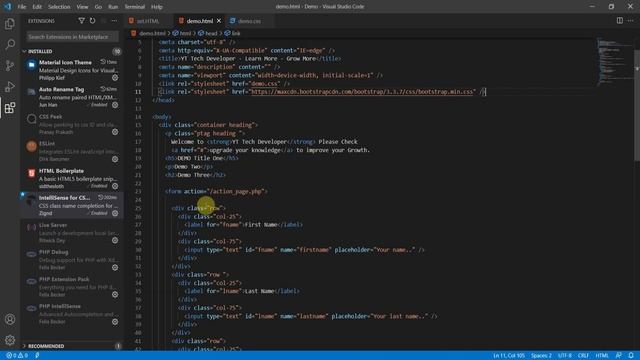Viewport: 640px width, 360px height.
Task: Open the Accounts icon in activity bar
Action: point(10,319)
